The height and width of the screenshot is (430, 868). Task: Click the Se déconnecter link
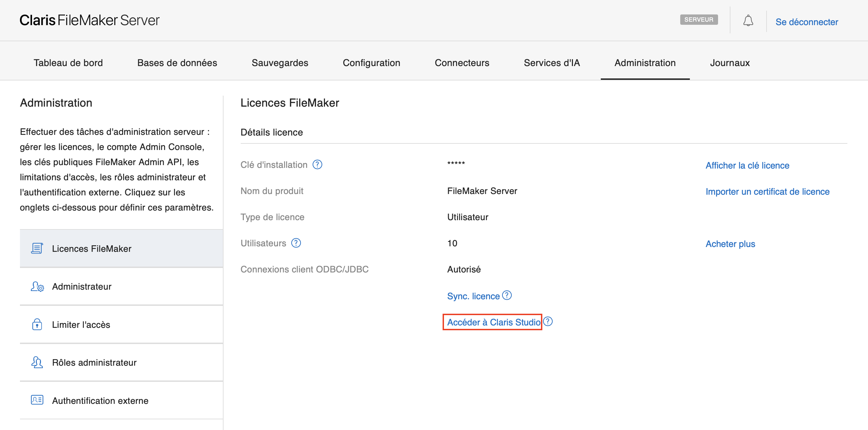click(806, 22)
